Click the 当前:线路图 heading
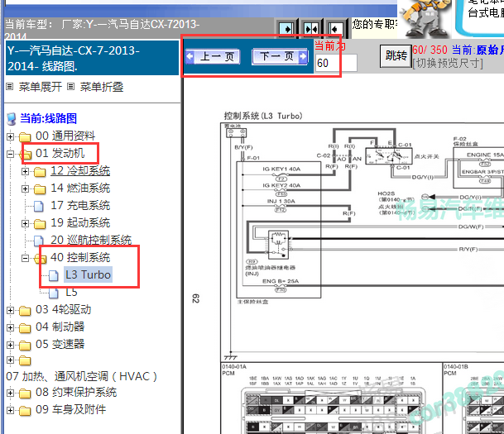This screenshot has height=434, width=504. (49, 118)
